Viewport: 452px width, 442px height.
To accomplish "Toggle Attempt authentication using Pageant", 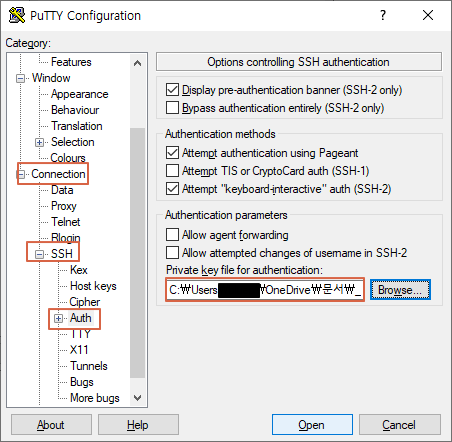I will pyautogui.click(x=172, y=153).
